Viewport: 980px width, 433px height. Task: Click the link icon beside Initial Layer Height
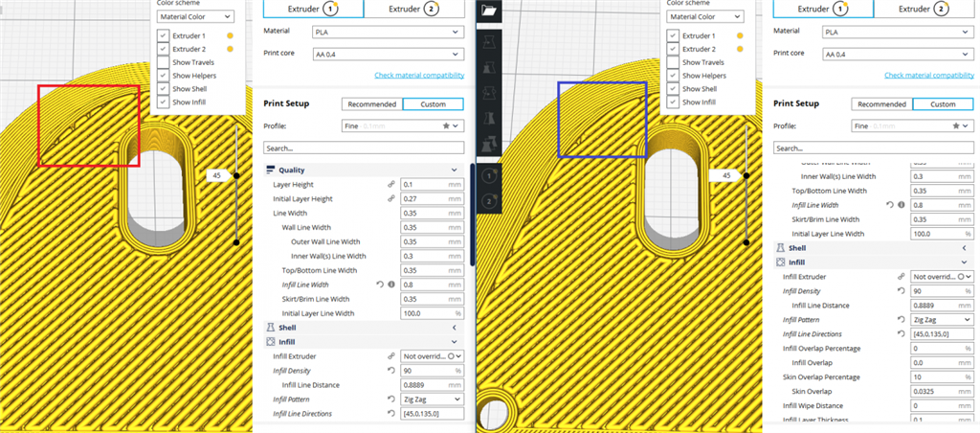pyautogui.click(x=391, y=198)
